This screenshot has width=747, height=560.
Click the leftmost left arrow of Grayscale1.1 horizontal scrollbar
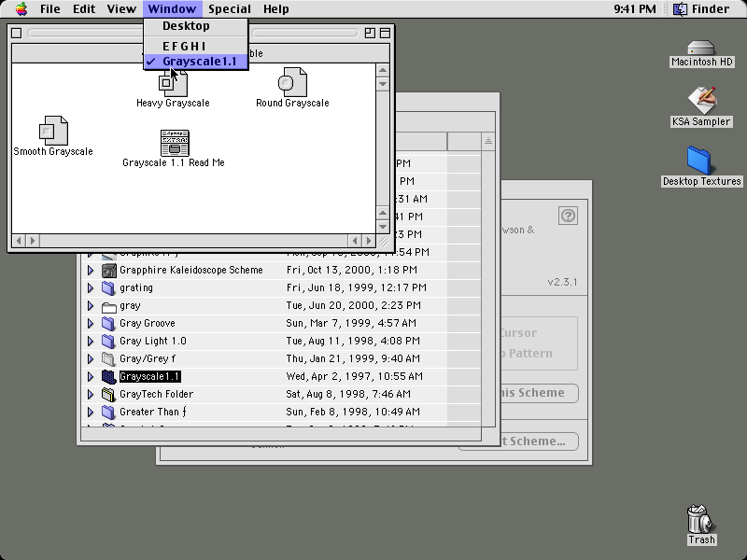click(x=19, y=241)
